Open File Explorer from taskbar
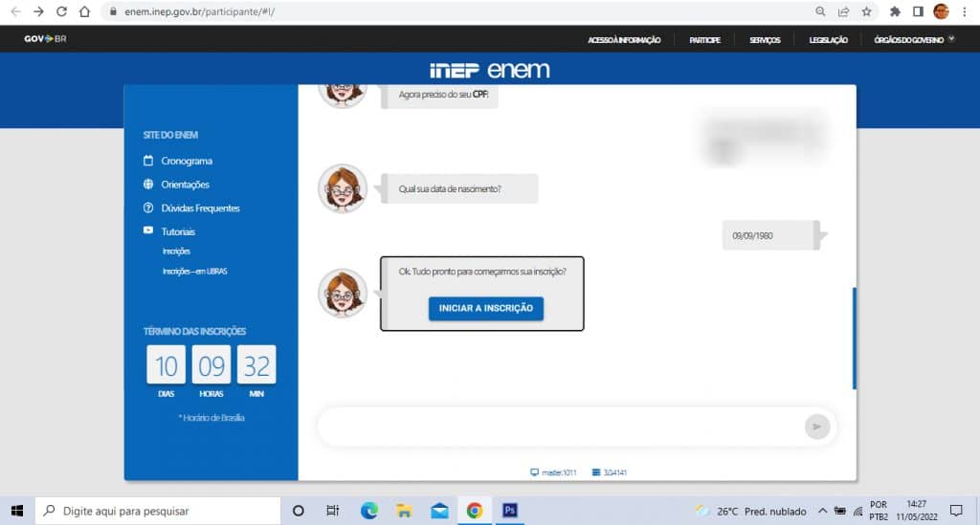Viewport: 980px width, 525px height. (405, 511)
